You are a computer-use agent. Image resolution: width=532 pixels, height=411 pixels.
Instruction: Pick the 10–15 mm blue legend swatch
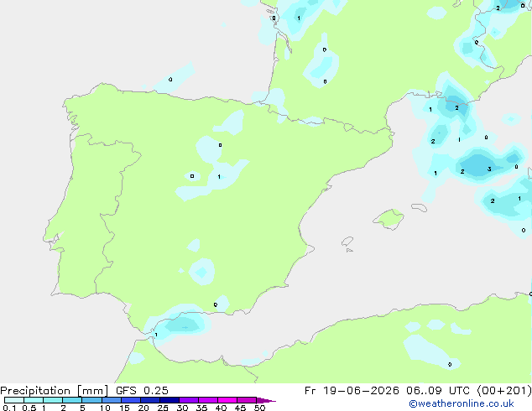[x=111, y=400]
